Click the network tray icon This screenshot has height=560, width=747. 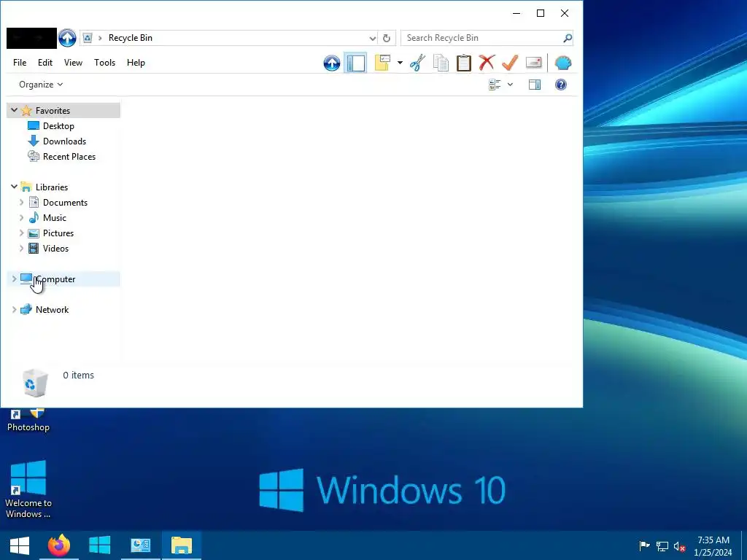tap(662, 545)
